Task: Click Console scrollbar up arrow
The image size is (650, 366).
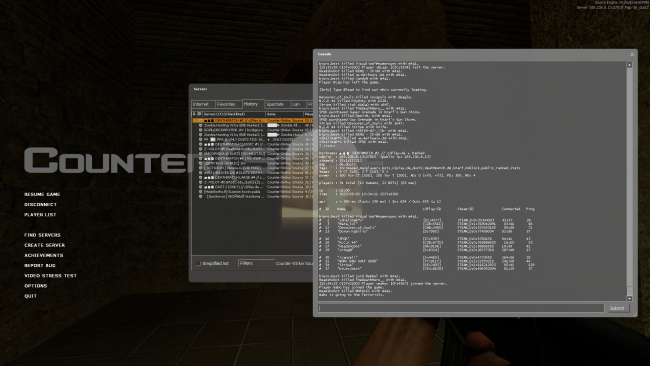Action: [x=629, y=65]
